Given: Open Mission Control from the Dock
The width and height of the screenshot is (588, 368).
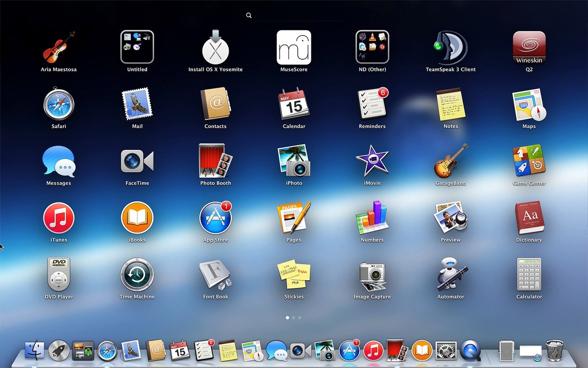Looking at the screenshot, I should click(83, 351).
